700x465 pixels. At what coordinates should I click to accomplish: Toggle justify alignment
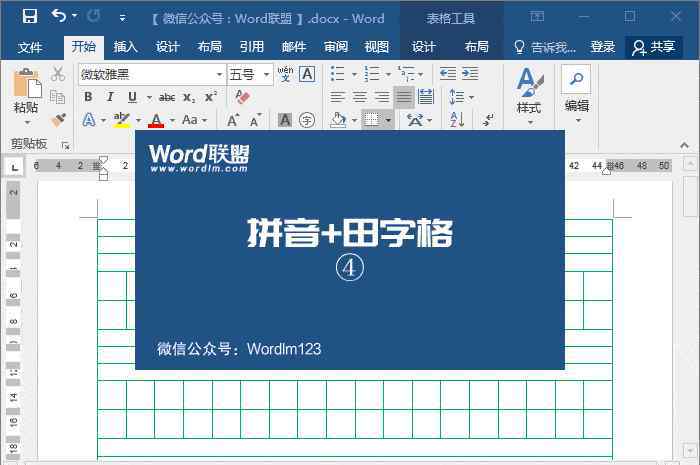tap(404, 97)
